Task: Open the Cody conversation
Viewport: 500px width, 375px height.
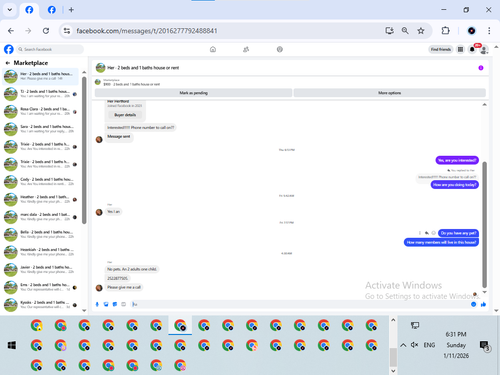Action: pyautogui.click(x=41, y=182)
